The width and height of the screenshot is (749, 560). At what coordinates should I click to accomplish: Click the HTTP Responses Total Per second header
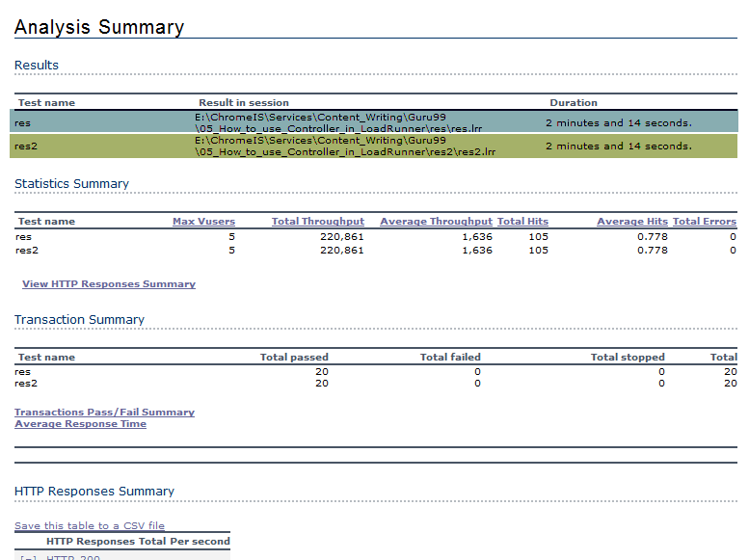point(138,542)
